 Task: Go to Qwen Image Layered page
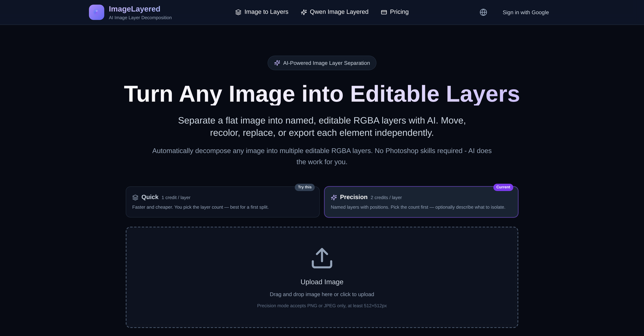334,12
